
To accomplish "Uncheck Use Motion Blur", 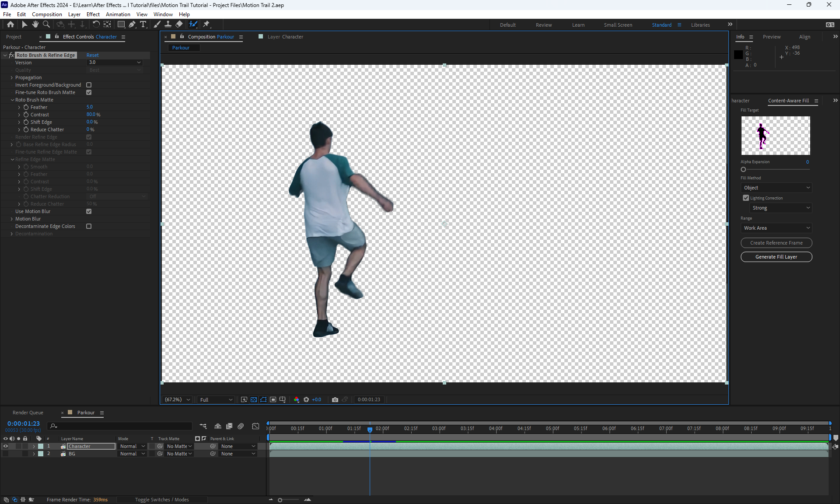I will pos(89,211).
